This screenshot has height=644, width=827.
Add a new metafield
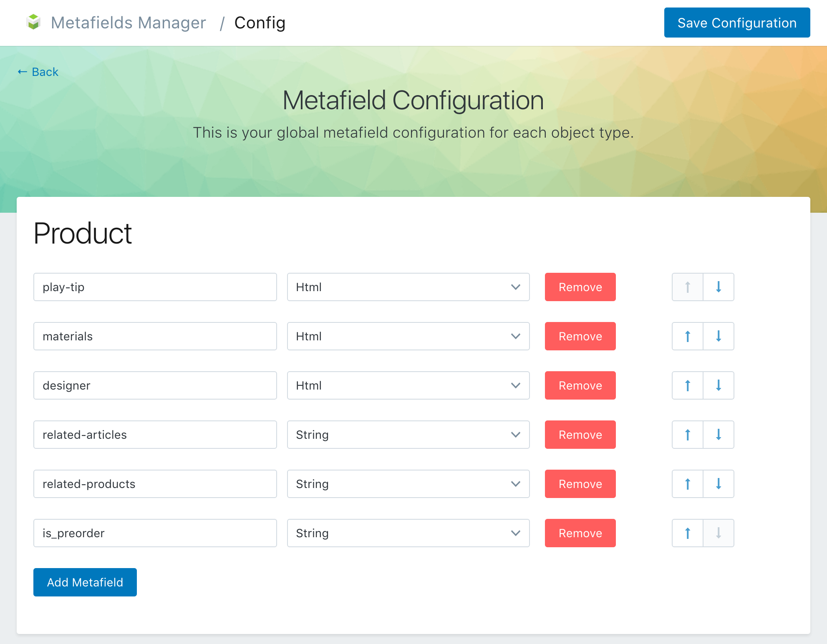pos(85,582)
